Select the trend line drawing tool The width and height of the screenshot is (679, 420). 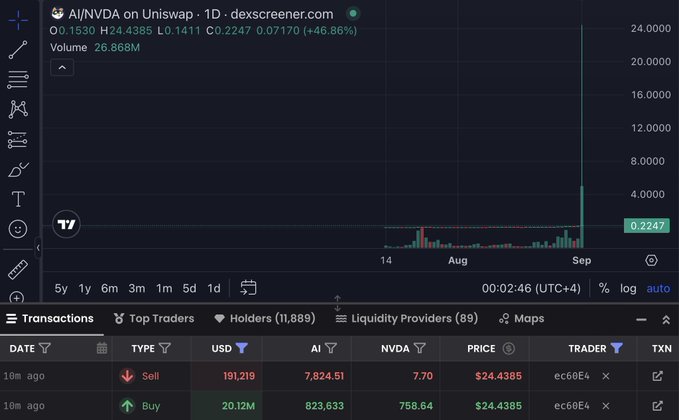coord(18,50)
